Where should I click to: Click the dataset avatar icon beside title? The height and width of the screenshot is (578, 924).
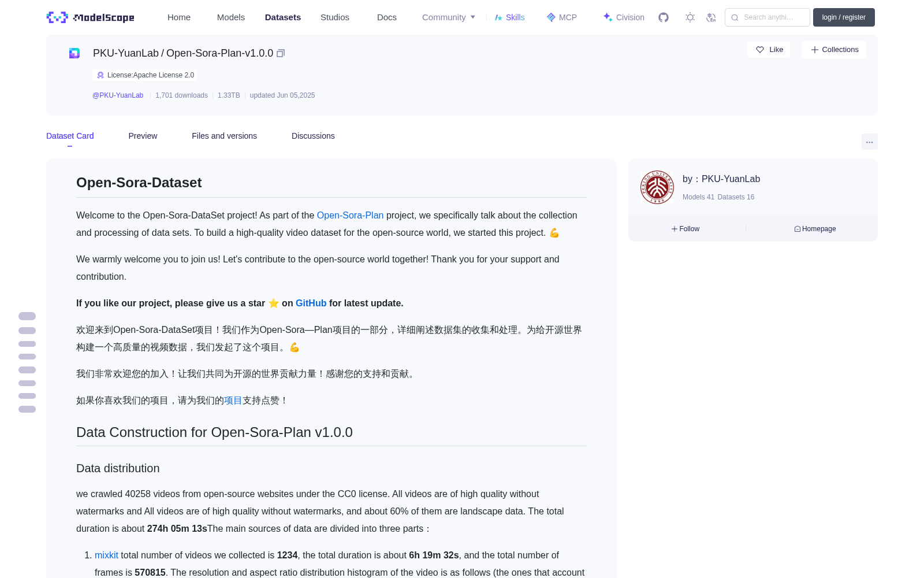74,53
